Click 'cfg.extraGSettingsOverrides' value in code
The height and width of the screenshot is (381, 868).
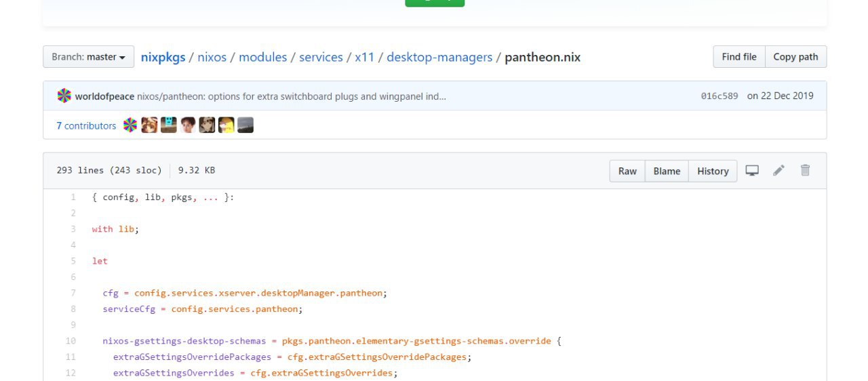point(321,372)
